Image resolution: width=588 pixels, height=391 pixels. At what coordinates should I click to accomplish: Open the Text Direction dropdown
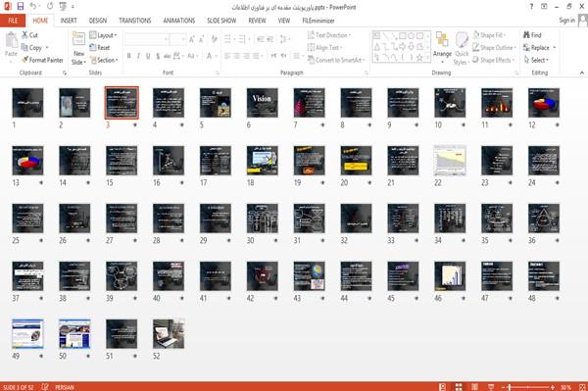click(329, 35)
